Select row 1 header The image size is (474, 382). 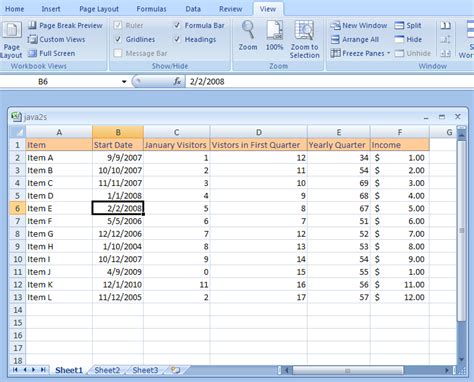point(17,145)
